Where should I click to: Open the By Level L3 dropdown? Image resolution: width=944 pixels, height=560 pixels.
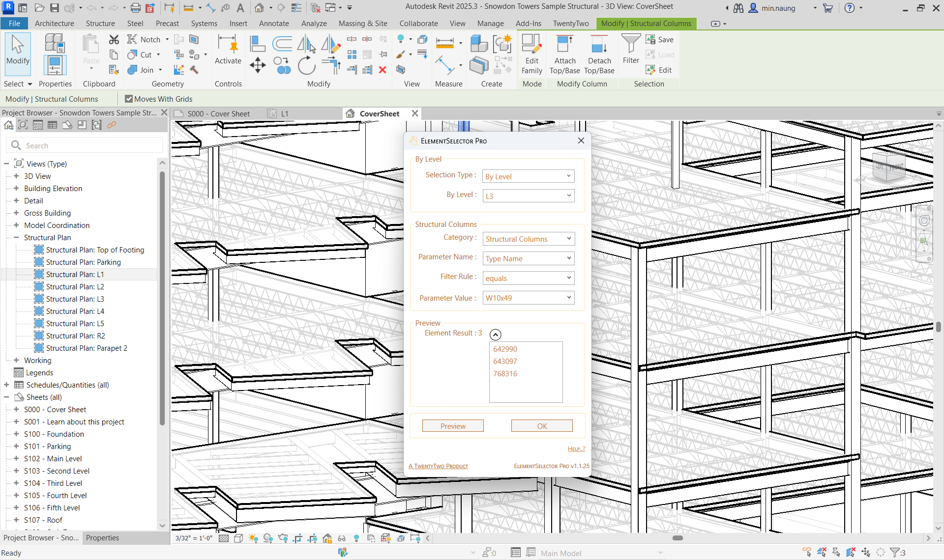(x=528, y=196)
